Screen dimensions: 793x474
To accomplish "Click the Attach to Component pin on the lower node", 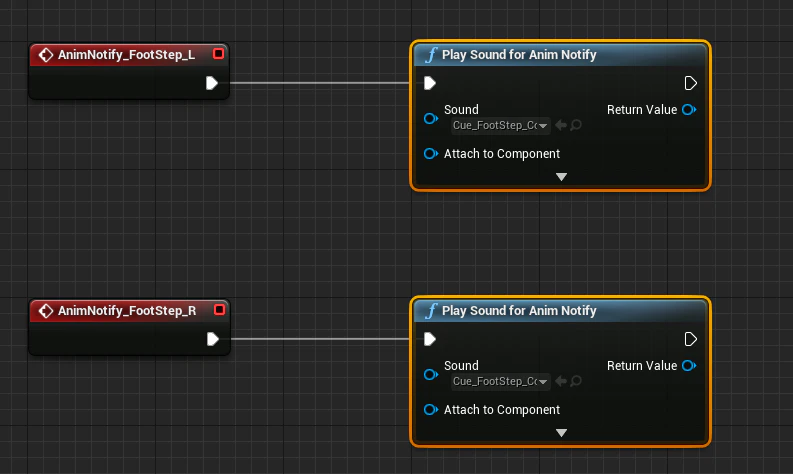I will pyautogui.click(x=431, y=409).
